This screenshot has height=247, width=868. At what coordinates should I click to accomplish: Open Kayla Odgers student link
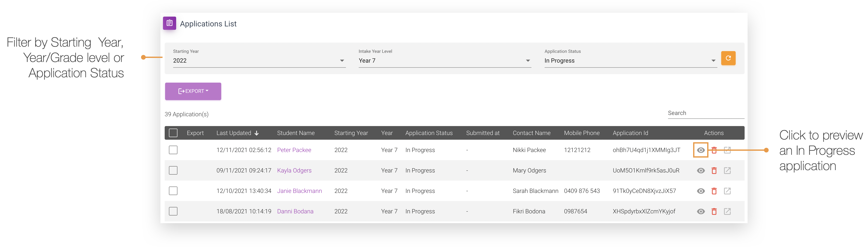pos(294,170)
